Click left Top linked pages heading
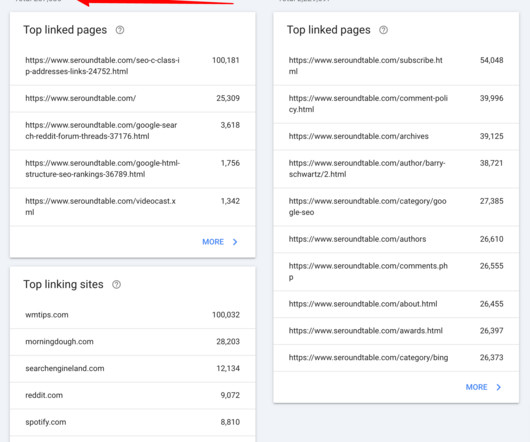Screen dimensions: 530x442 pyautogui.click(x=65, y=30)
